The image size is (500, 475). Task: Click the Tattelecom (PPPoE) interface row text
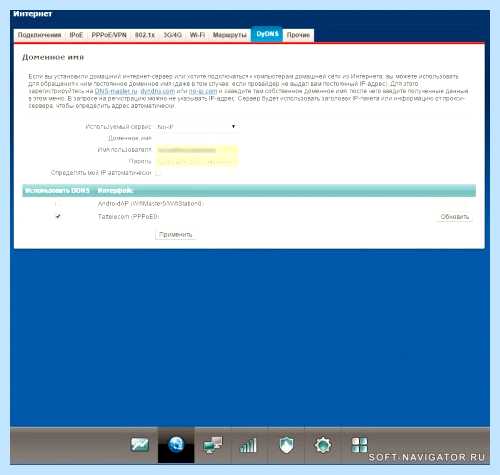(128, 217)
